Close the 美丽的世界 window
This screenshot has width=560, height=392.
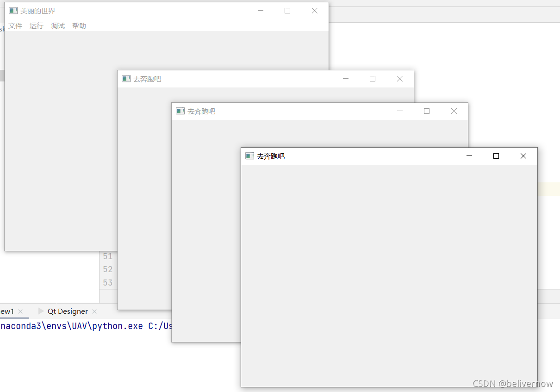315,11
